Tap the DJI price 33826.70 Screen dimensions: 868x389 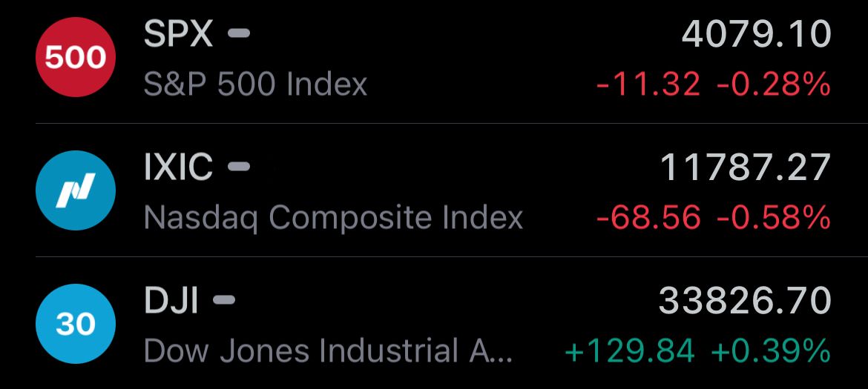click(745, 301)
